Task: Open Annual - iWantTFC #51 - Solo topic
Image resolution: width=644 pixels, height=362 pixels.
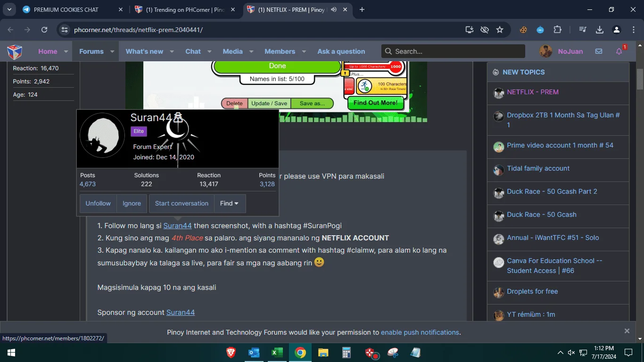Action: 553,238
